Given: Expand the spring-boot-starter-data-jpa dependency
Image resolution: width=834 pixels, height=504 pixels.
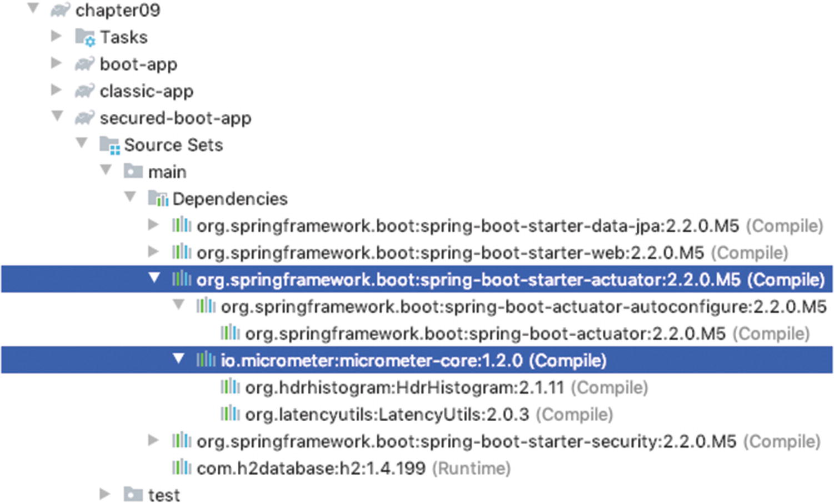Looking at the screenshot, I should click(154, 224).
